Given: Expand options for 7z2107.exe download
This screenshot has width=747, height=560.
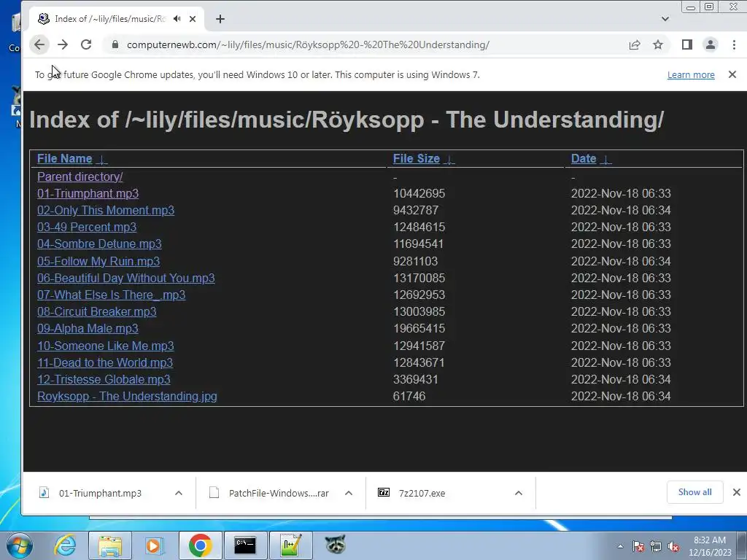Looking at the screenshot, I should (x=519, y=493).
